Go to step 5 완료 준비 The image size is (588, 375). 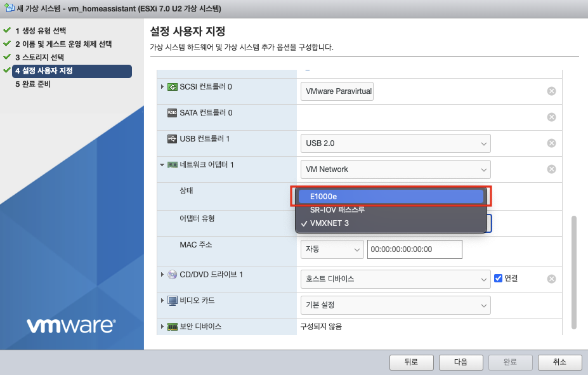[33, 84]
